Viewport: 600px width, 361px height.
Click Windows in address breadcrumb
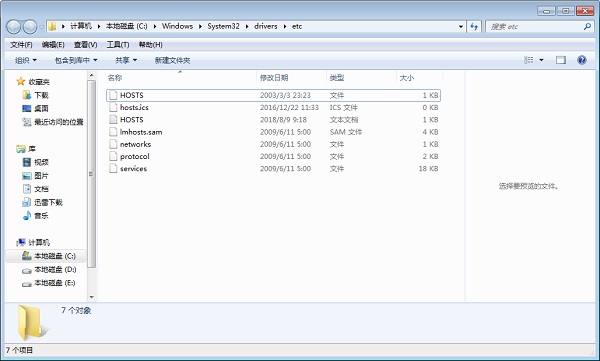point(177,26)
